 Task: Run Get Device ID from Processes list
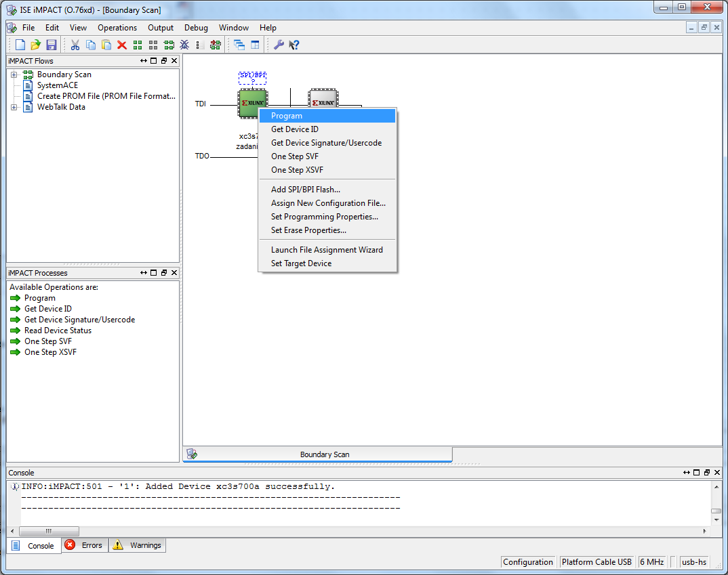tap(48, 309)
